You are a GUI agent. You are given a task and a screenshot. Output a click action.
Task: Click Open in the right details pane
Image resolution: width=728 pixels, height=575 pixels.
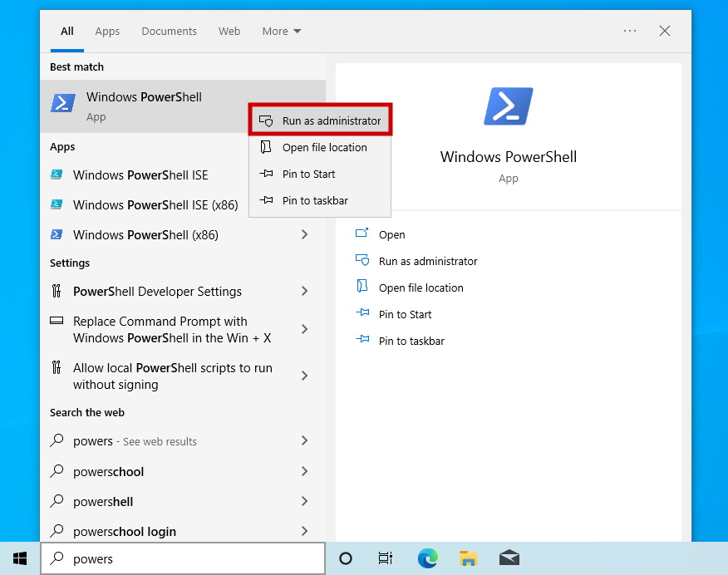coord(391,234)
